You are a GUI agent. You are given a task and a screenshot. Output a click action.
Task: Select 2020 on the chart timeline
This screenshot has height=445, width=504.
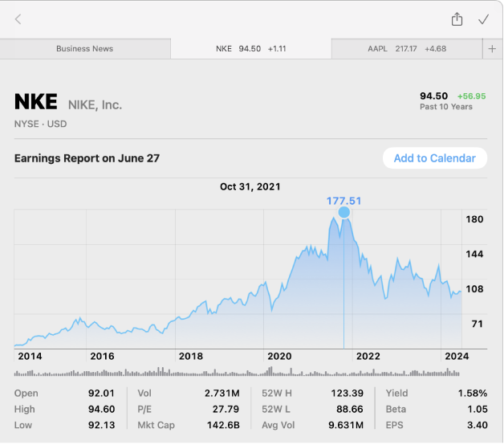point(278,356)
